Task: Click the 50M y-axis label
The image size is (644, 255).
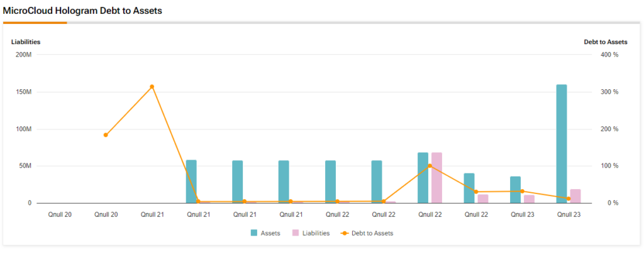Action: click(25, 166)
